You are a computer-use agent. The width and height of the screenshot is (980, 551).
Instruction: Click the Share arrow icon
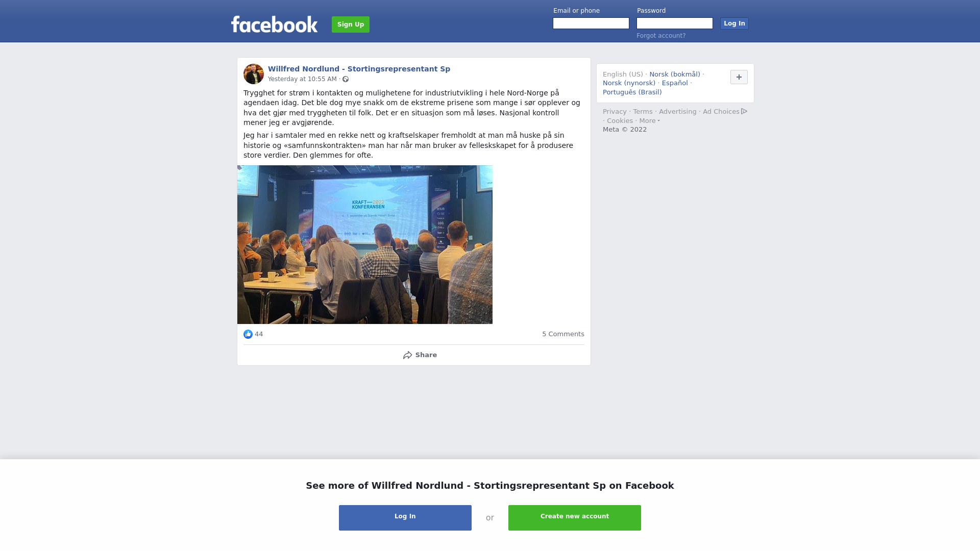click(x=407, y=355)
